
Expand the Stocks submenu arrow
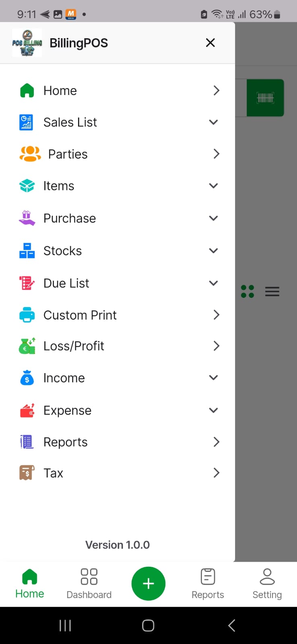pyautogui.click(x=214, y=251)
